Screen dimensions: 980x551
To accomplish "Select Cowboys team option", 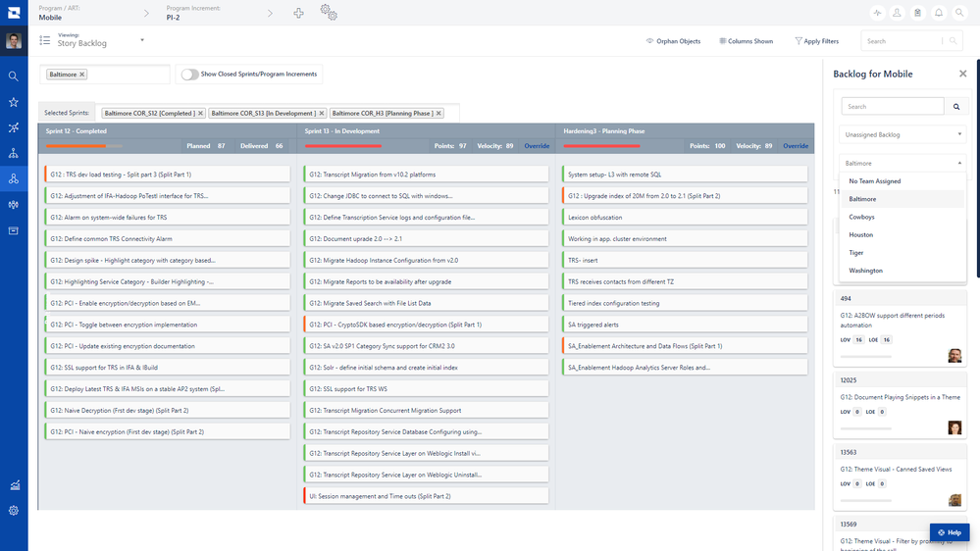I will [x=903, y=217].
